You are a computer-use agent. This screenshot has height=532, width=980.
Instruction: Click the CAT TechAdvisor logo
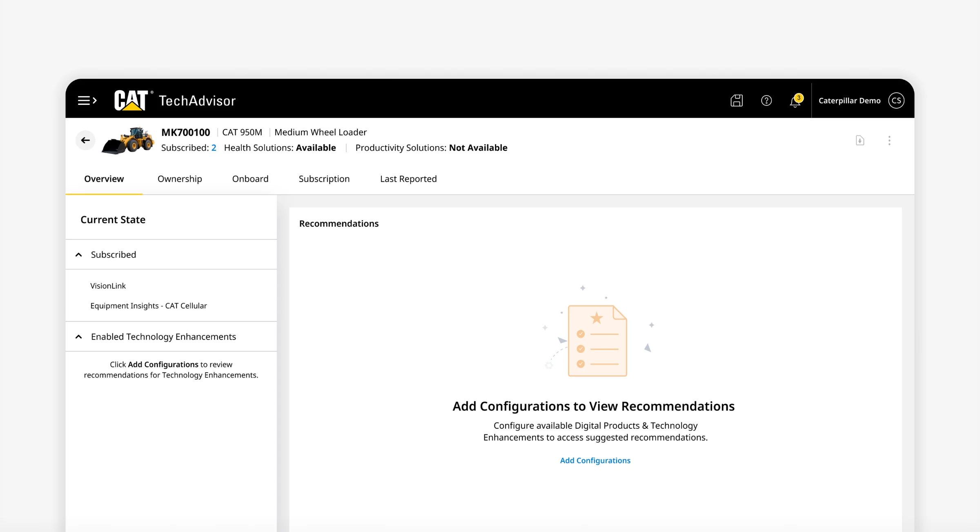175,100
